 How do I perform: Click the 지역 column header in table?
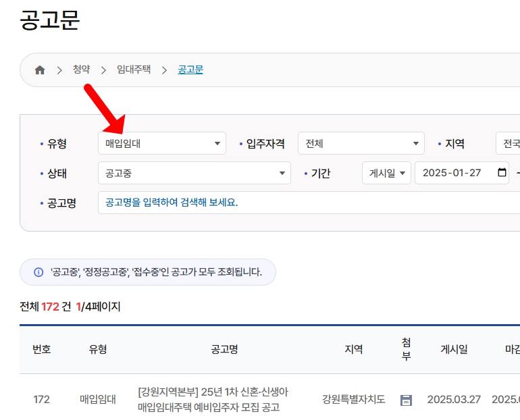353,349
